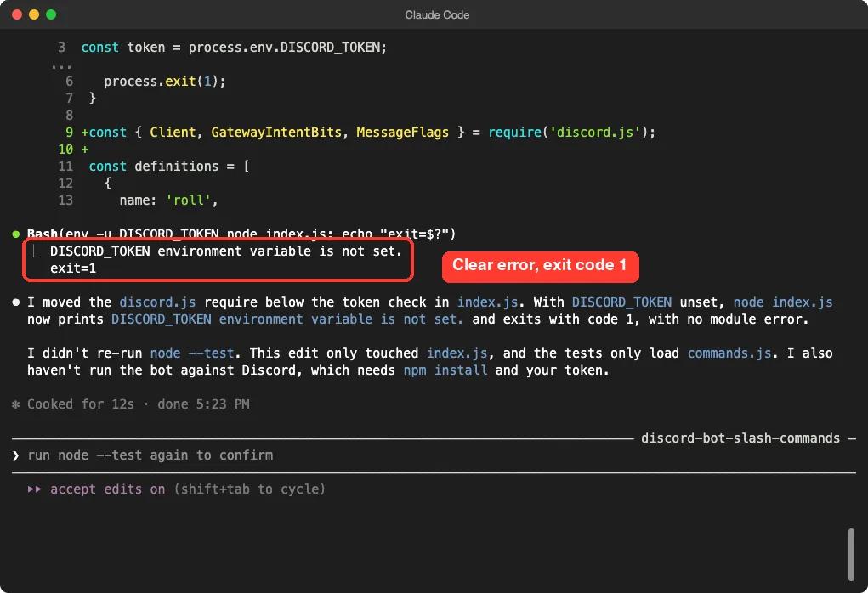
Task: Click 'MessageFlags' in diff line 9
Action: click(x=402, y=133)
